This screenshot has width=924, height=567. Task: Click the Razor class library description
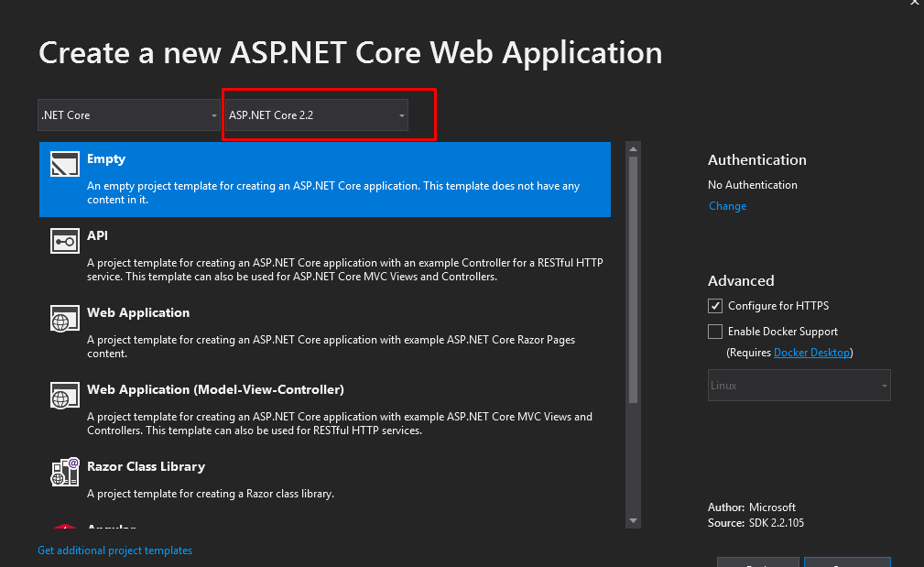point(211,494)
